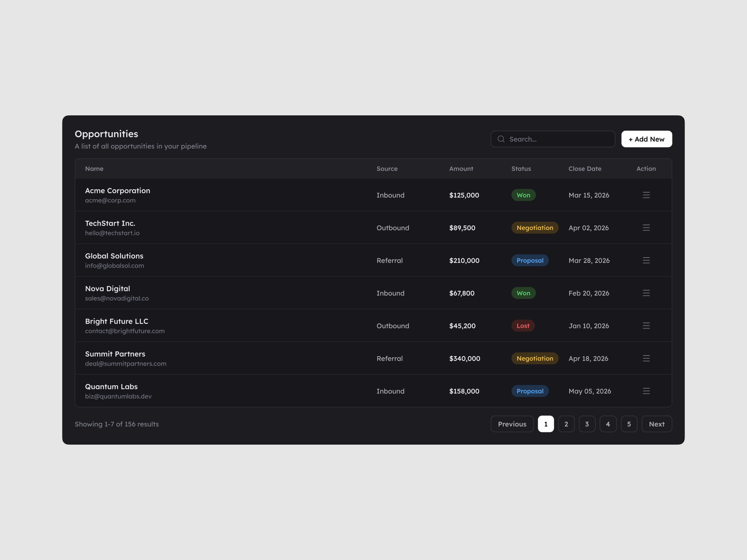Open action menu for TechStart Inc. row
The height and width of the screenshot is (560, 747).
click(646, 228)
